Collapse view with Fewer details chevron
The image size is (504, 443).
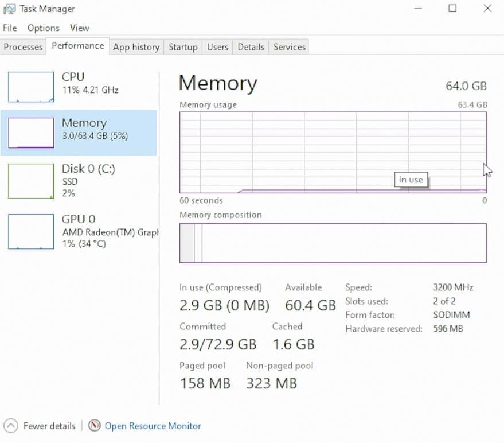pos(10,426)
